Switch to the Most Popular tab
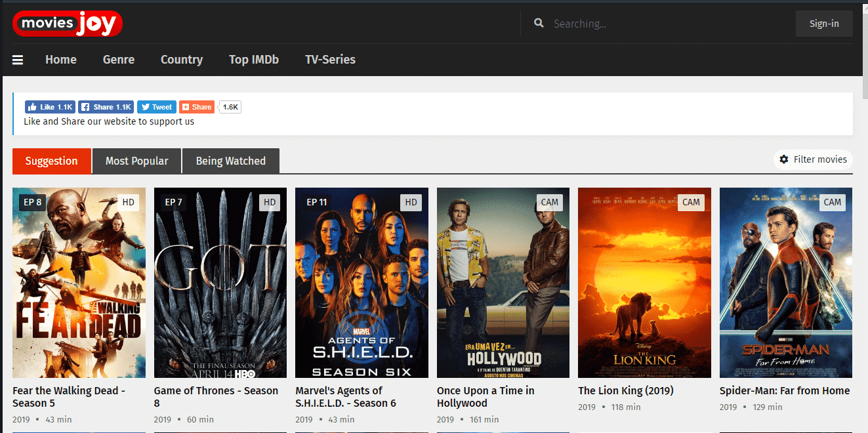The height and width of the screenshot is (433, 868). click(x=137, y=161)
